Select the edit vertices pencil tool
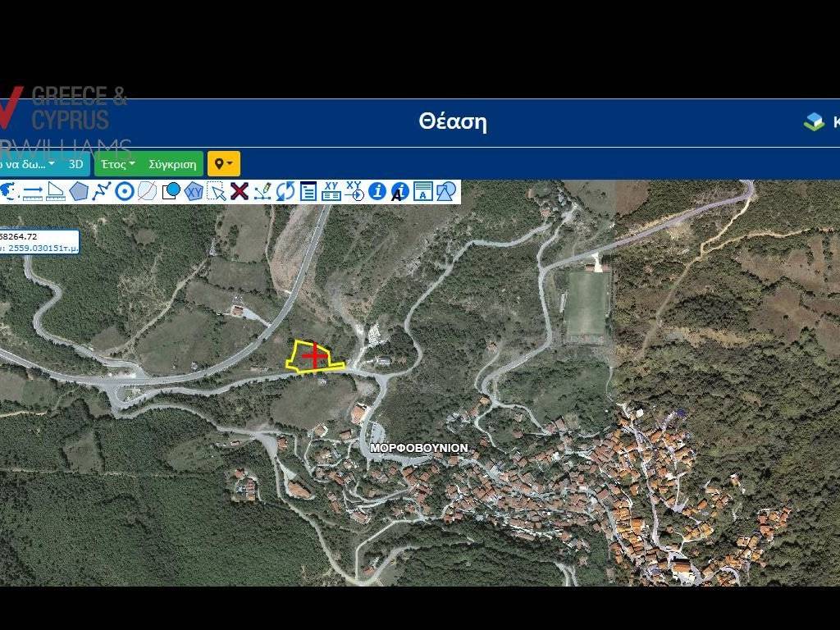840x630 pixels. click(262, 192)
